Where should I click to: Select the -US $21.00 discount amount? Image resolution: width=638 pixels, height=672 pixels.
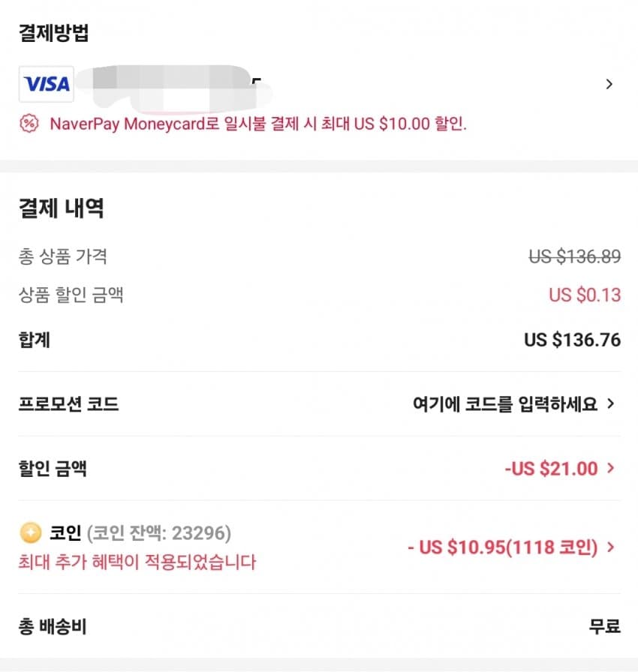551,469
